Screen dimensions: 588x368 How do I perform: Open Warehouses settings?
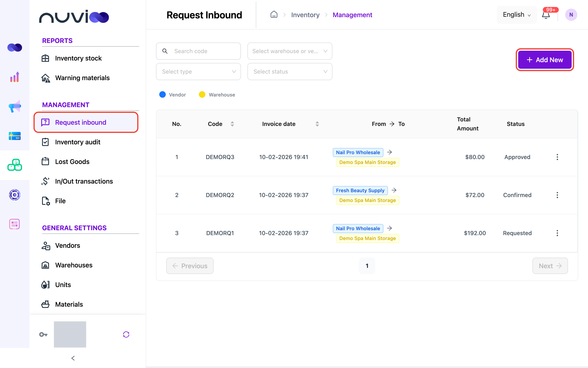tap(74, 265)
